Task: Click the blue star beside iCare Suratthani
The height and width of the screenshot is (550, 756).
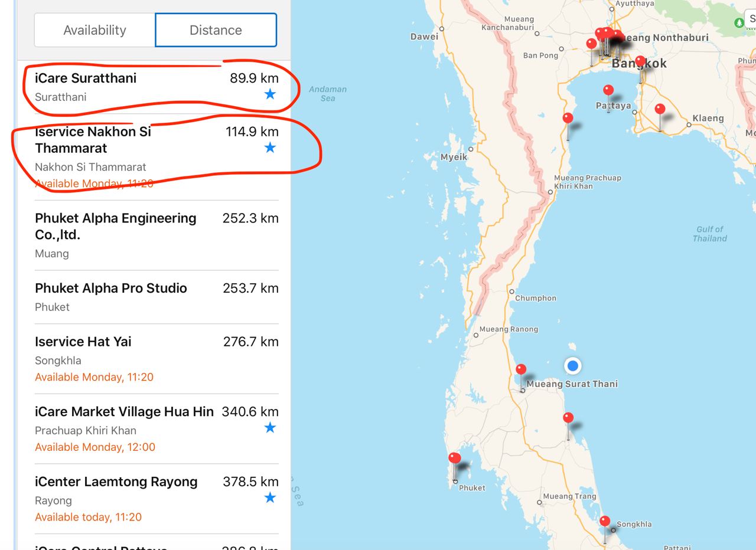Action: pos(270,94)
